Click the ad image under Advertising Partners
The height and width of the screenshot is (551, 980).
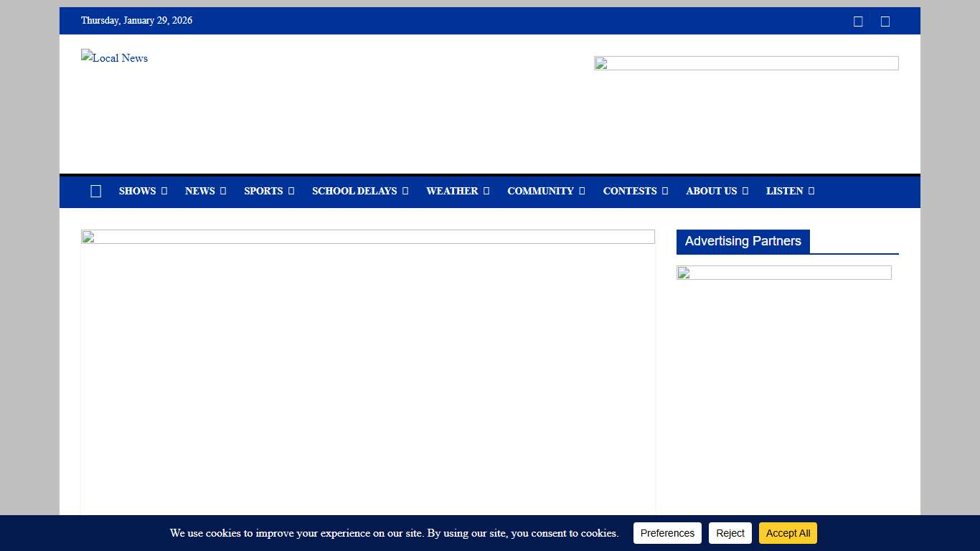click(x=783, y=273)
